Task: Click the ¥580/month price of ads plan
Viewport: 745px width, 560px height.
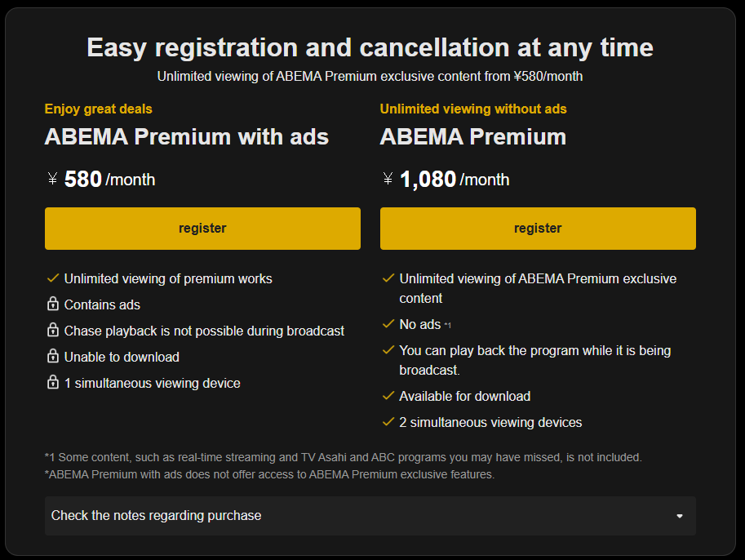Action: point(101,180)
